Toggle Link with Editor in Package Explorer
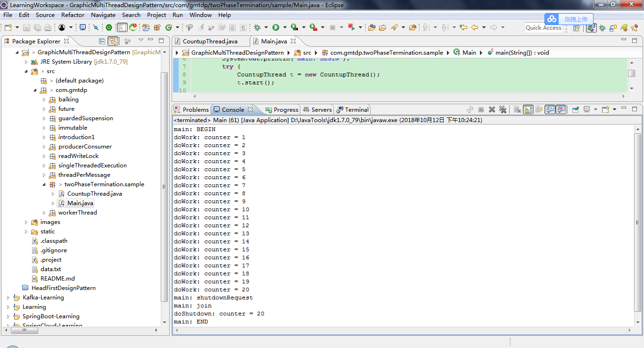This screenshot has width=644, height=348. [x=113, y=41]
